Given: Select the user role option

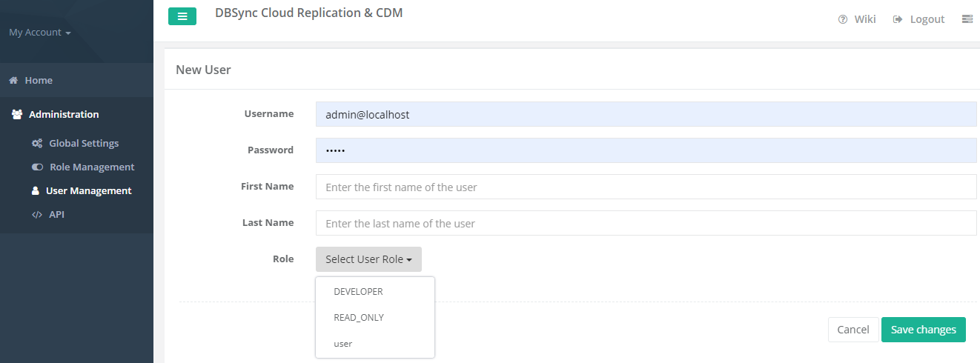Looking at the screenshot, I should [x=343, y=344].
